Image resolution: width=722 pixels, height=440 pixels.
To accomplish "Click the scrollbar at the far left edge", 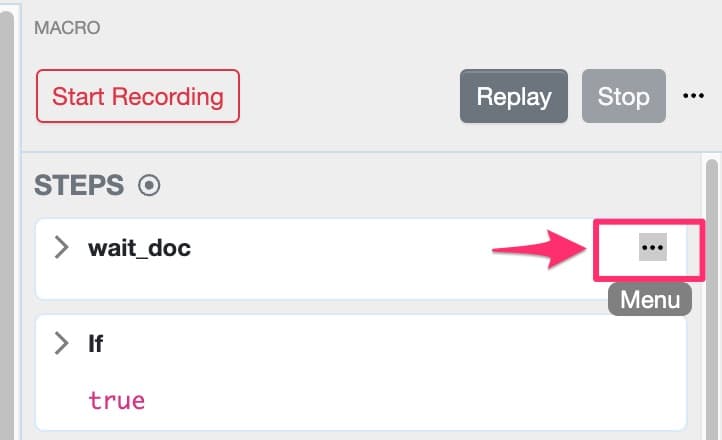I will pos(6,220).
